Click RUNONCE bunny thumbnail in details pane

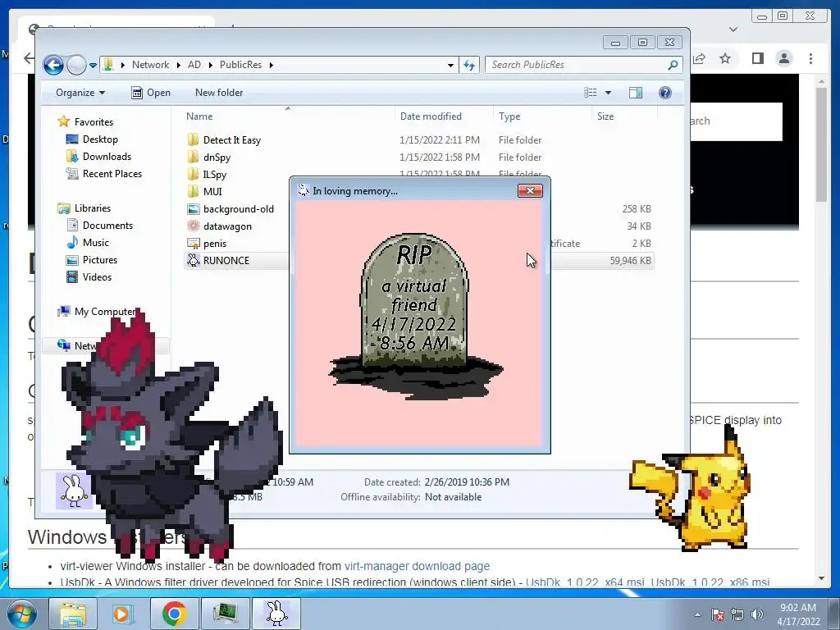[73, 491]
